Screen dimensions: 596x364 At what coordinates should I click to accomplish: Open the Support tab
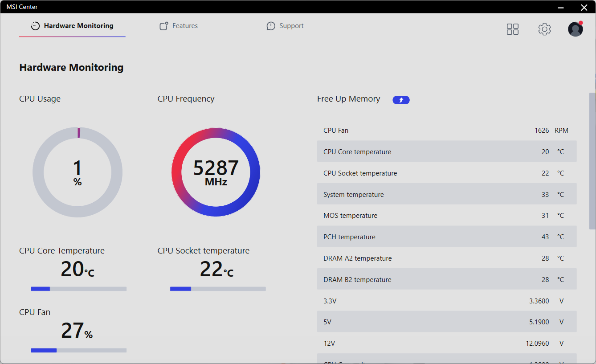285,26
